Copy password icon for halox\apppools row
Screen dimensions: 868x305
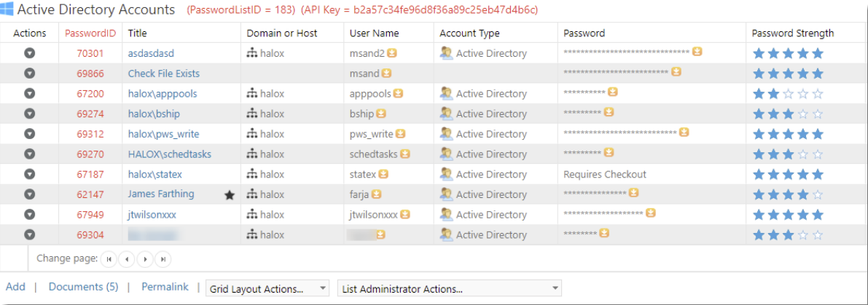613,91
